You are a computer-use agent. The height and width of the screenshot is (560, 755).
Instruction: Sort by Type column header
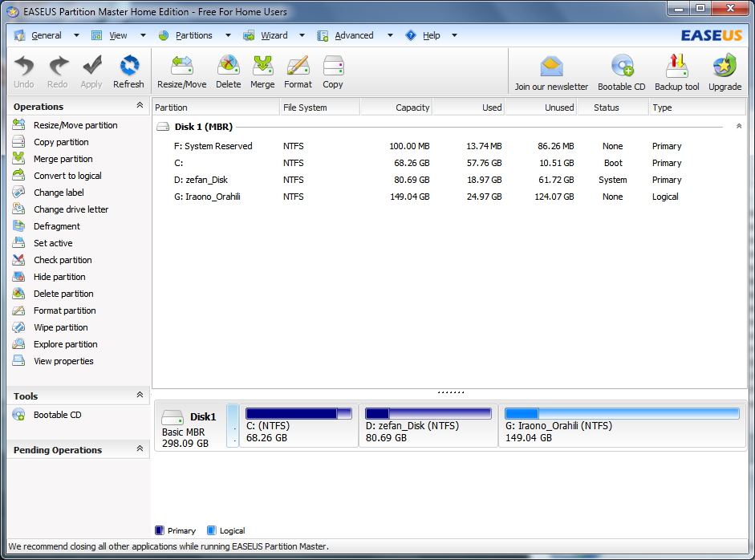pos(697,108)
